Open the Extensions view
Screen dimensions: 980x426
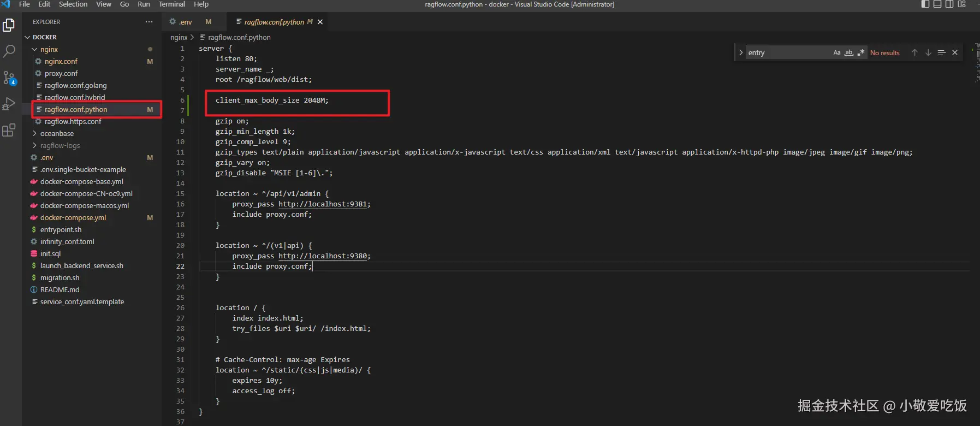(x=9, y=130)
